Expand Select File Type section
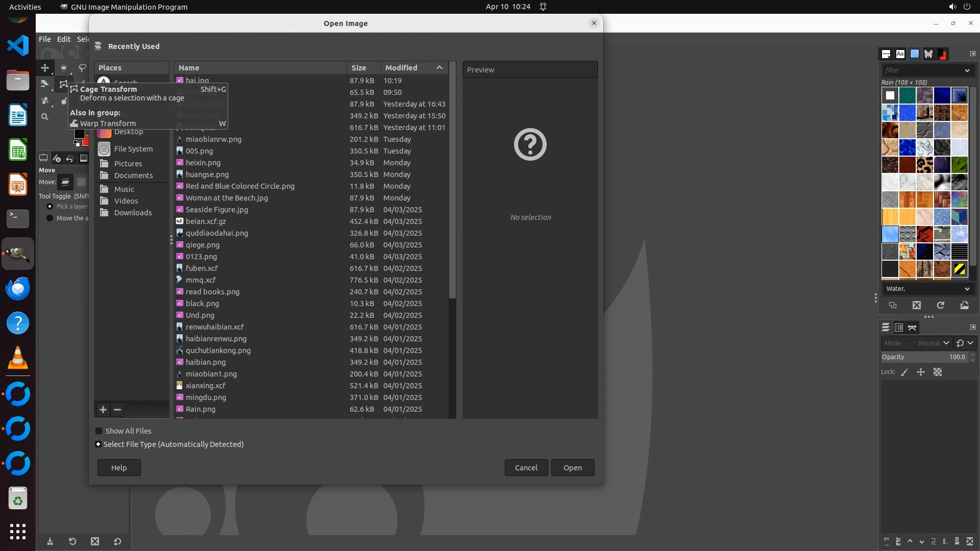 click(x=99, y=444)
